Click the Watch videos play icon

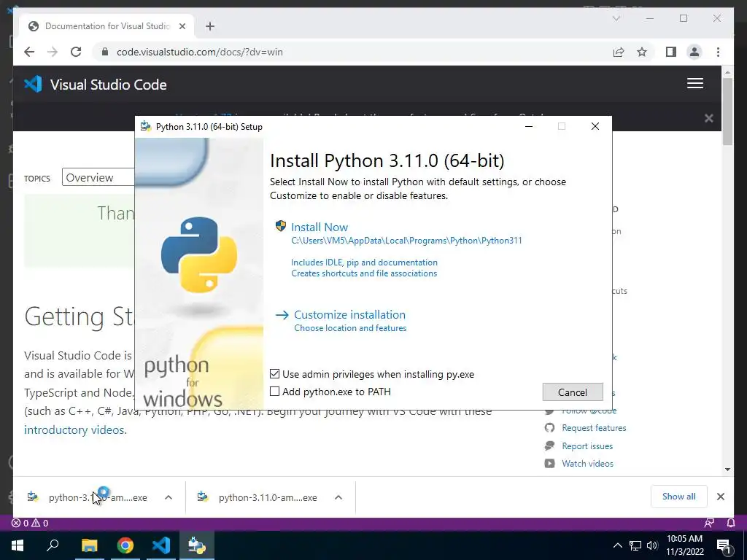(x=550, y=463)
